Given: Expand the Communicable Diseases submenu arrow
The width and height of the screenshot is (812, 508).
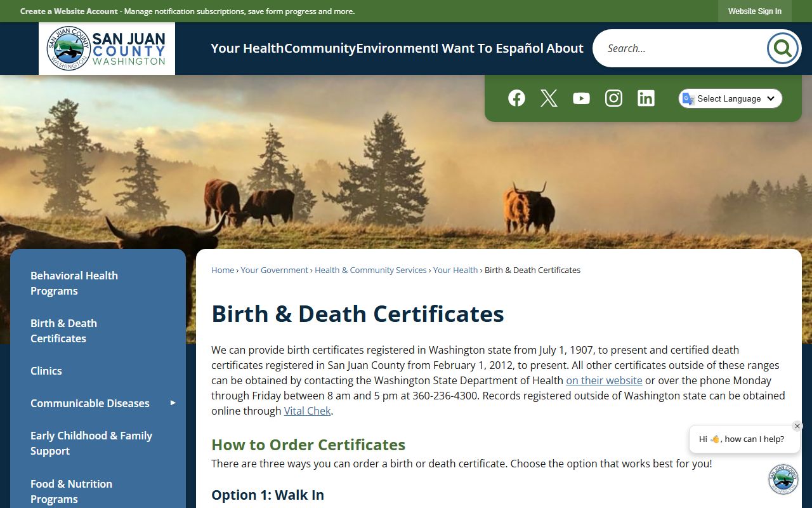Looking at the screenshot, I should point(173,403).
